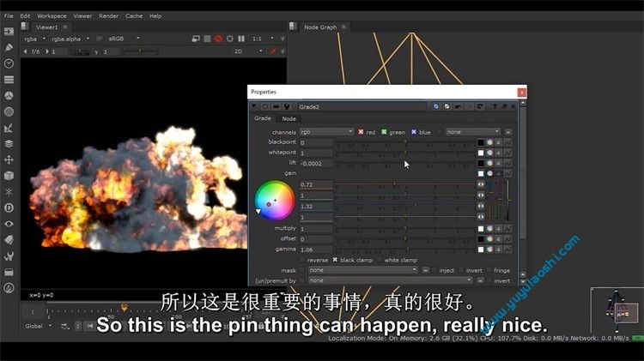Disable the black clamp checkbox
This screenshot has height=361, width=644.
335,260
